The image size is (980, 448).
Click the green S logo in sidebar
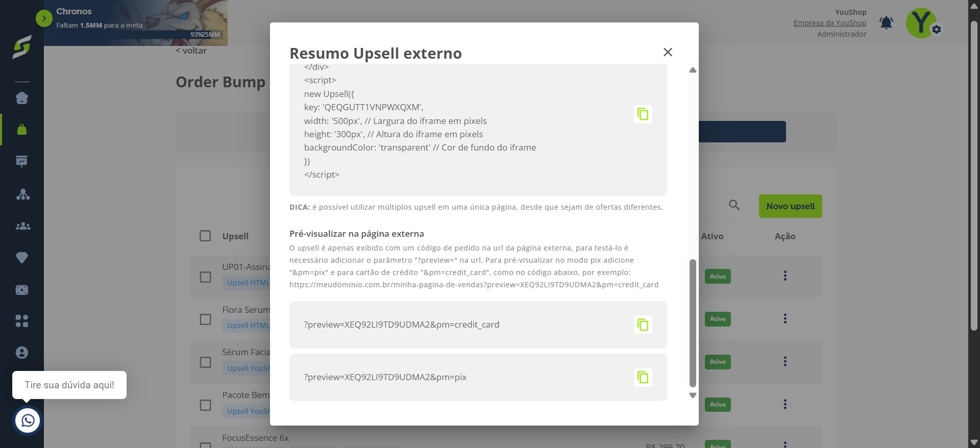[x=22, y=47]
